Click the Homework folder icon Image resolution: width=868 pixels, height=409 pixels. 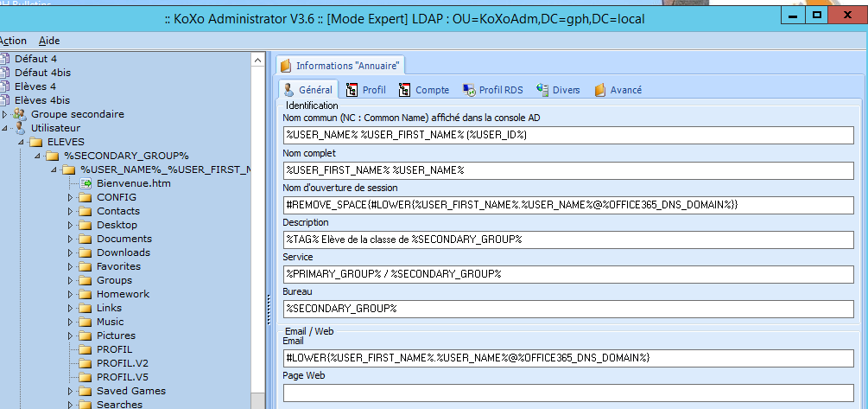(85, 294)
